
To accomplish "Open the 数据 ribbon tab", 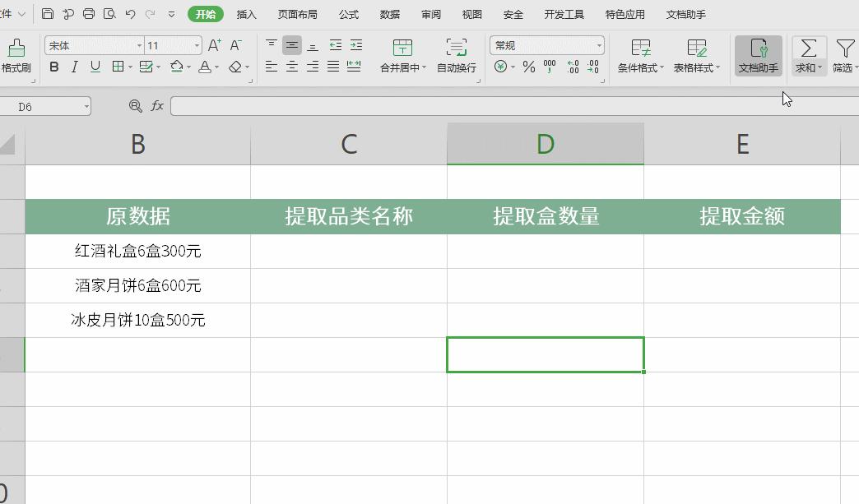I will 389,14.
